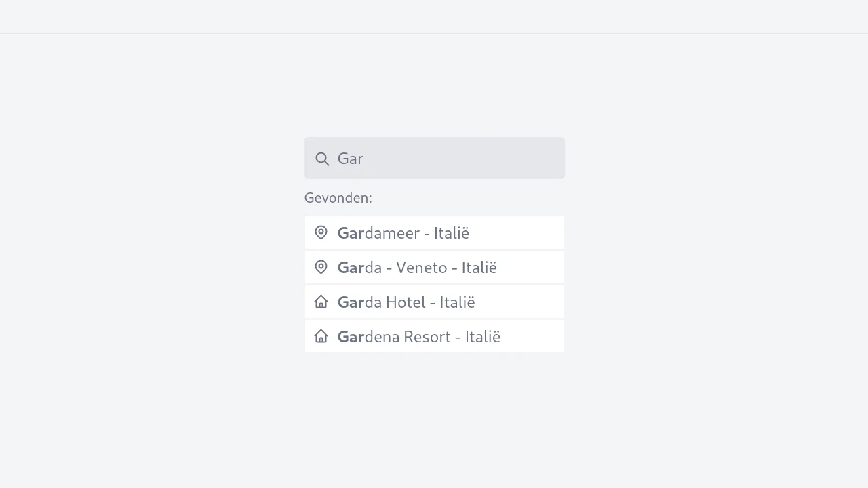Click the location pin beside Gardameer

coord(321,232)
